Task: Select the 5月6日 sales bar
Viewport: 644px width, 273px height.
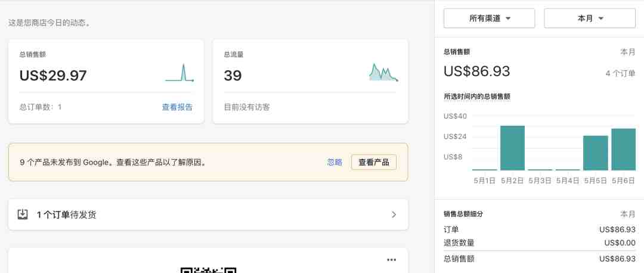Action: [x=624, y=150]
